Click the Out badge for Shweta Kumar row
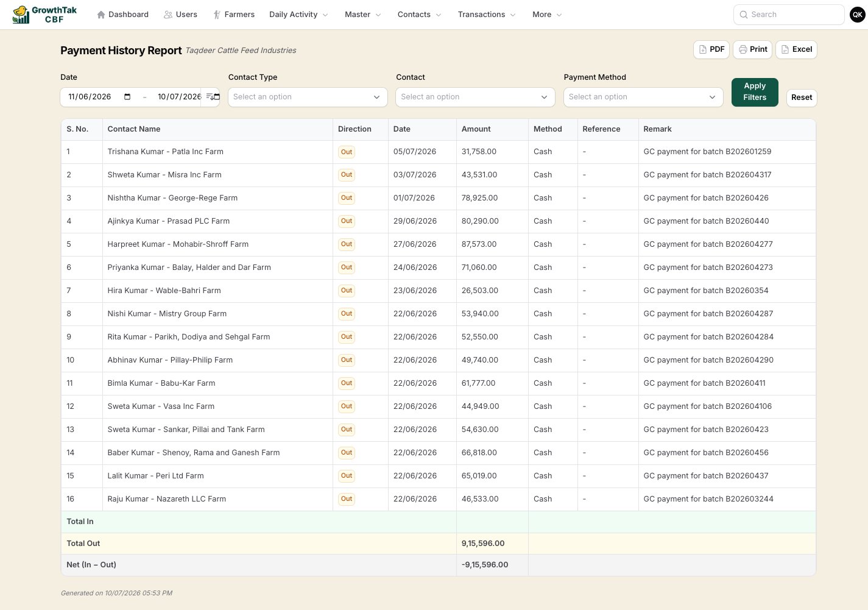 pyautogui.click(x=347, y=175)
